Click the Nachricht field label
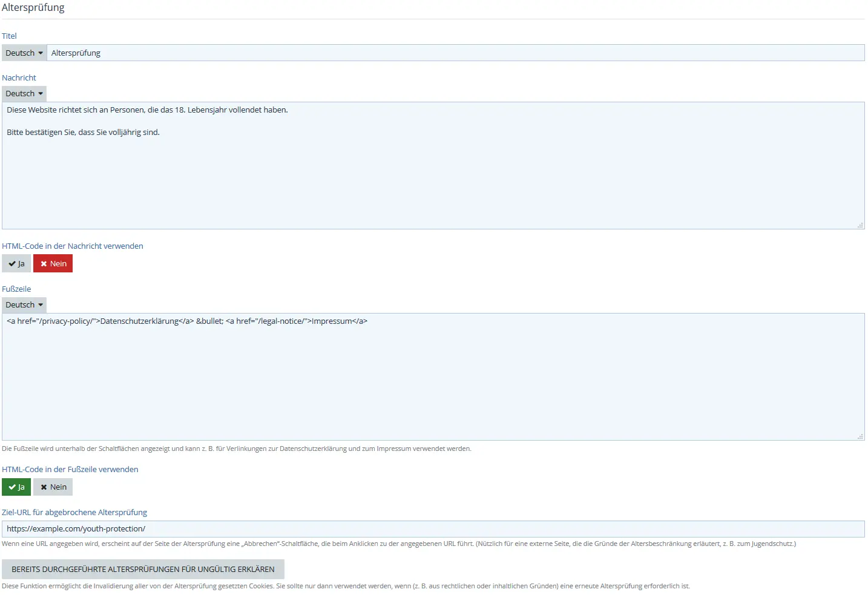 click(x=19, y=78)
